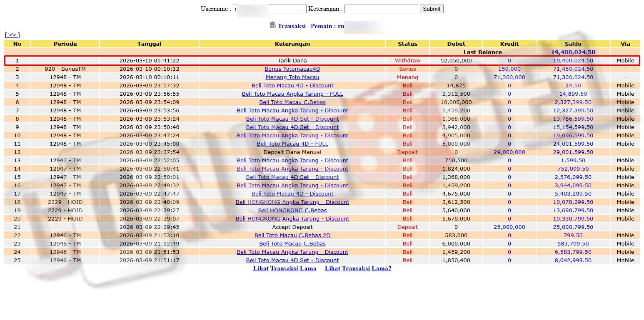This screenshot has width=644, height=320.
Task: Open row 18 Beli HONGKONG Angka Tarung link
Action: 292,202
